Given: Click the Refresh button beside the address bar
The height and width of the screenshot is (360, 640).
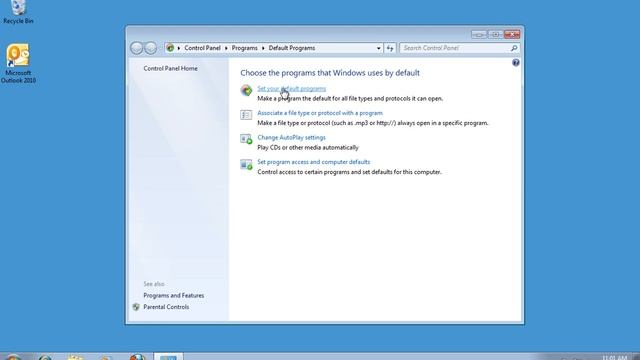Looking at the screenshot, I should pyautogui.click(x=390, y=48).
